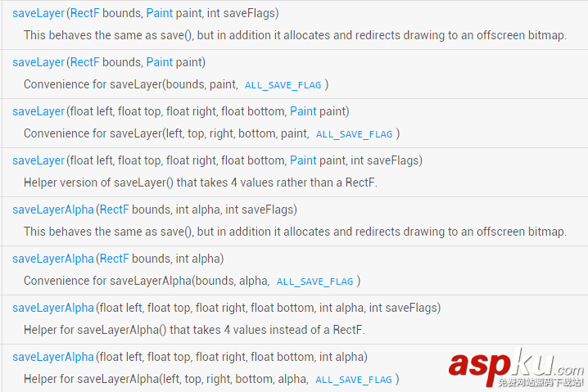Open saveLayerAlpha link above 'instead of a RectF' text

click(x=52, y=308)
